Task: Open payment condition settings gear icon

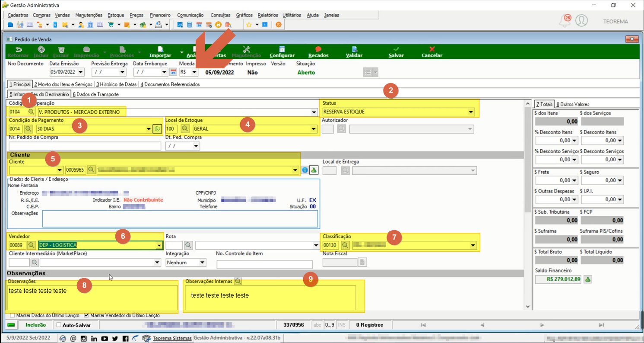Action: 157,129
